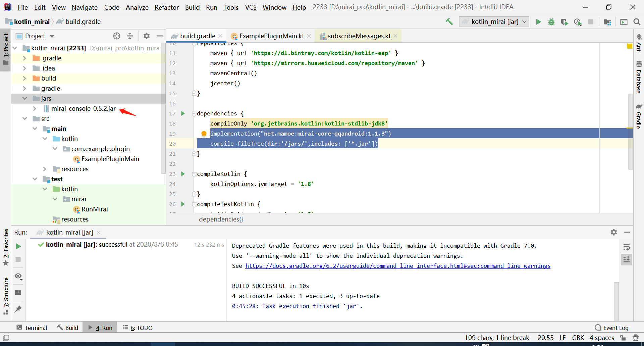This screenshot has width=644, height=346.
Task: Toggle the 1: Project tool window stripe
Action: tap(6, 50)
